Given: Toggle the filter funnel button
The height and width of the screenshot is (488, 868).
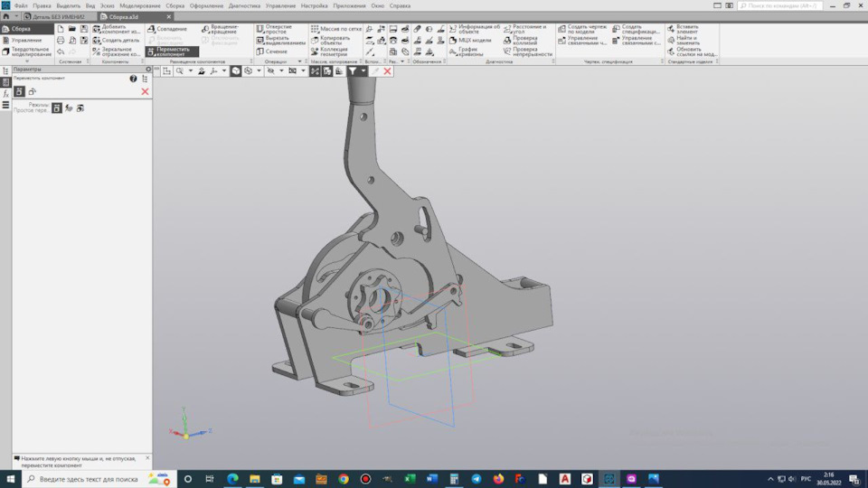Looking at the screenshot, I should (x=353, y=70).
